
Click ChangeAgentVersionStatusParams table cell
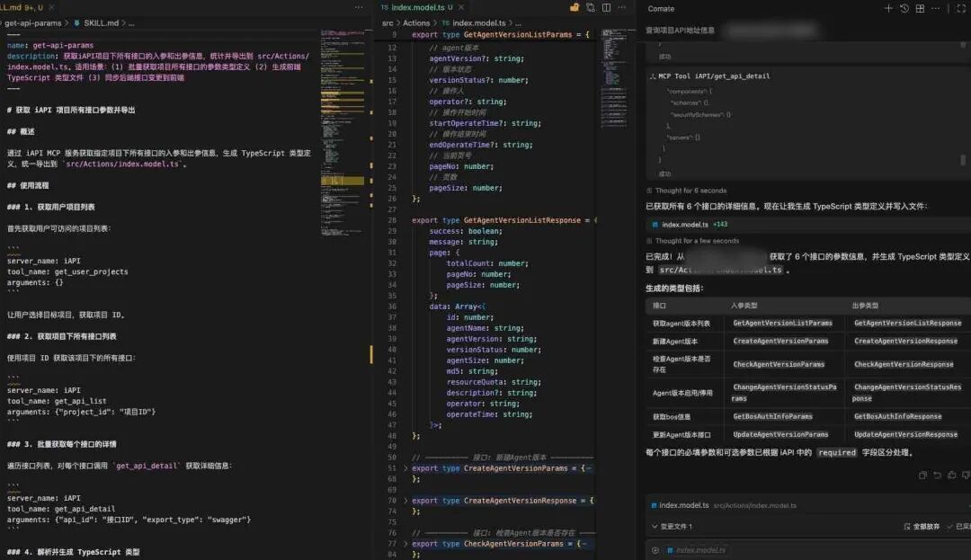[x=784, y=393]
